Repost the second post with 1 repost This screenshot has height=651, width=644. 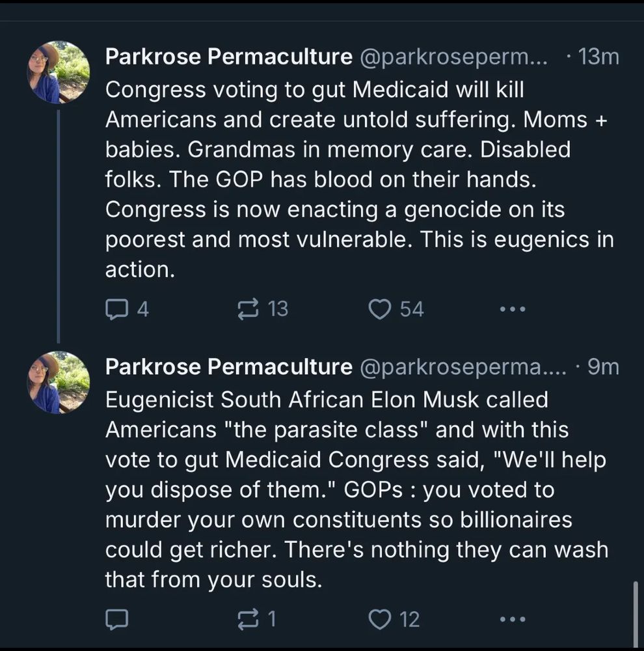(248, 618)
